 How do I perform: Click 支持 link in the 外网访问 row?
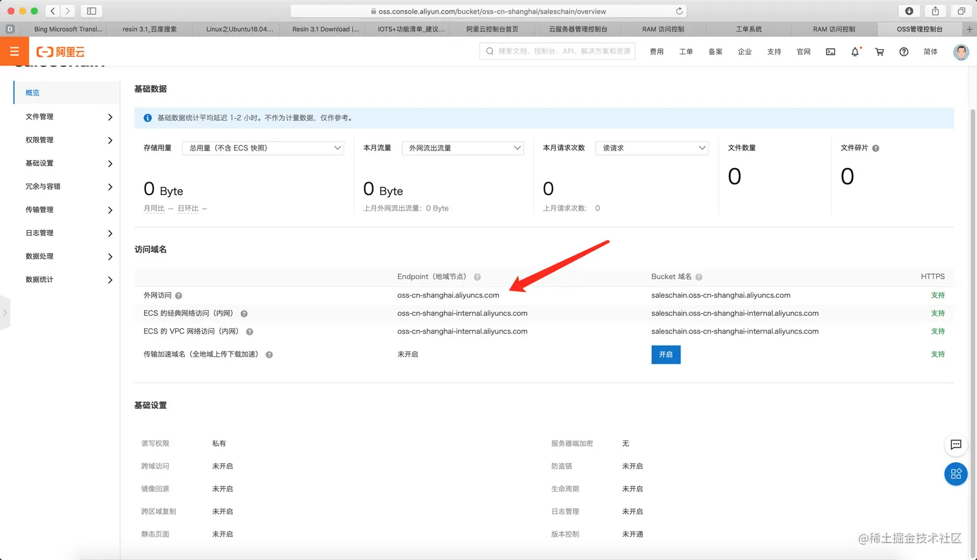coord(938,295)
